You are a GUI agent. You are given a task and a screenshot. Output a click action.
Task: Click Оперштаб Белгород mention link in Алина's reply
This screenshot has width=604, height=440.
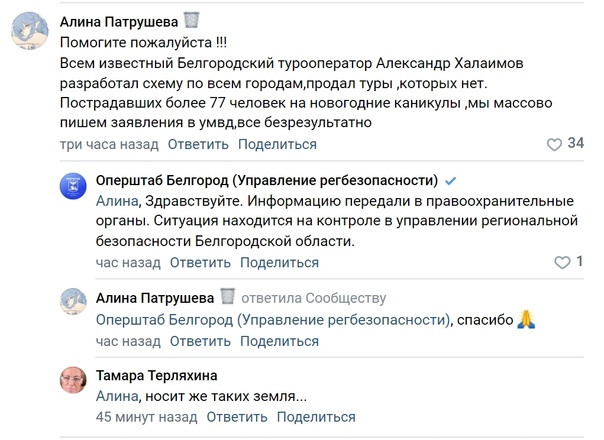[273, 320]
